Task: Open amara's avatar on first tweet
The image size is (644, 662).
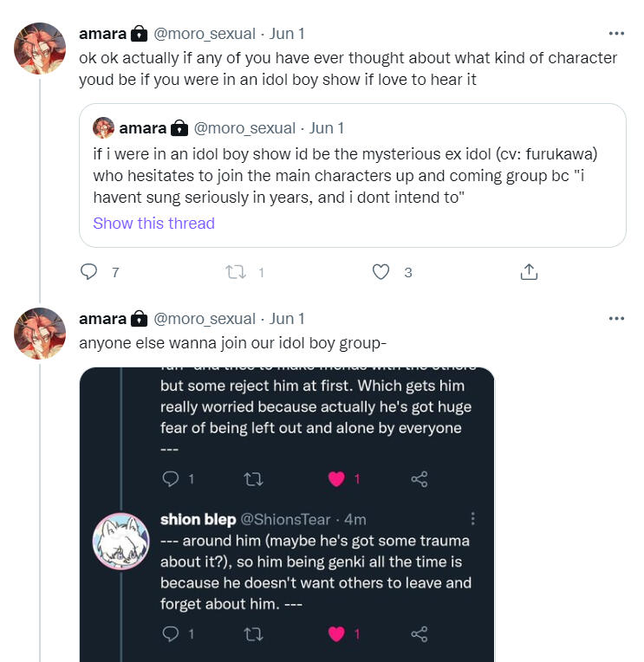Action: tap(40, 49)
